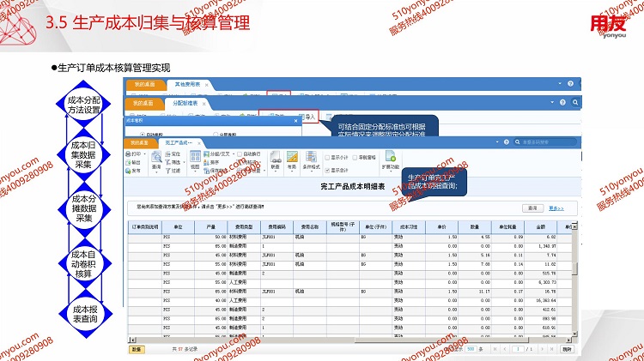Click the 条件格式 toolbar icon
644x361 pixels.
click(310, 159)
